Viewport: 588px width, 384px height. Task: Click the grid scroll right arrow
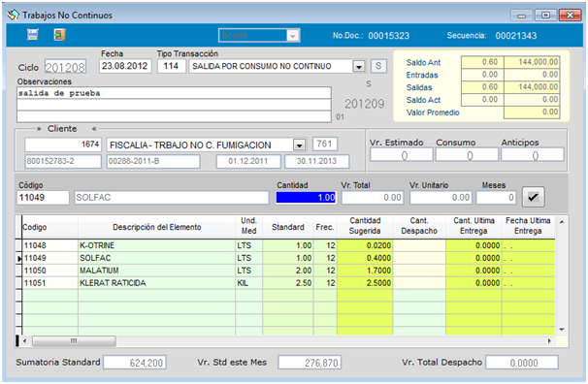coord(549,341)
